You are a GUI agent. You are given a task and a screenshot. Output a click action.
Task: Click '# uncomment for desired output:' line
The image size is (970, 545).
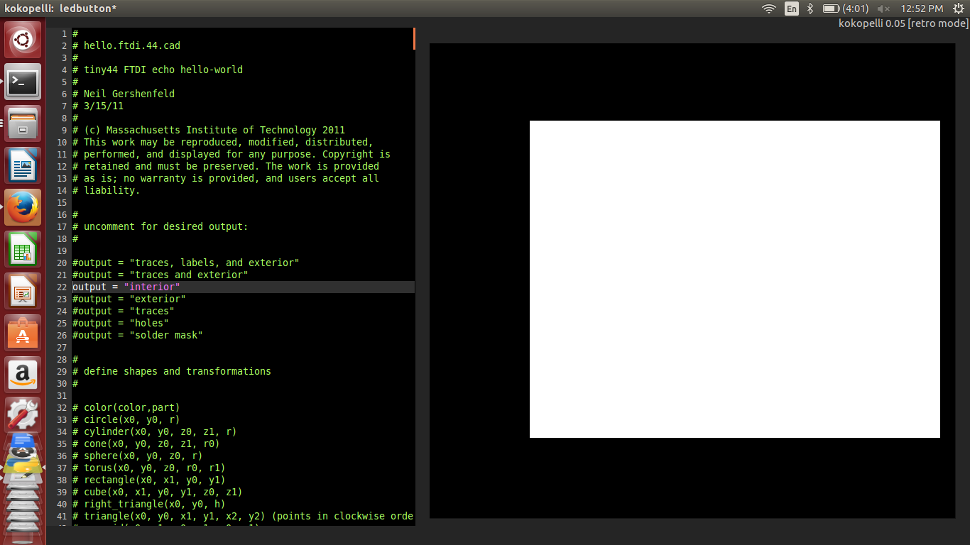(160, 226)
